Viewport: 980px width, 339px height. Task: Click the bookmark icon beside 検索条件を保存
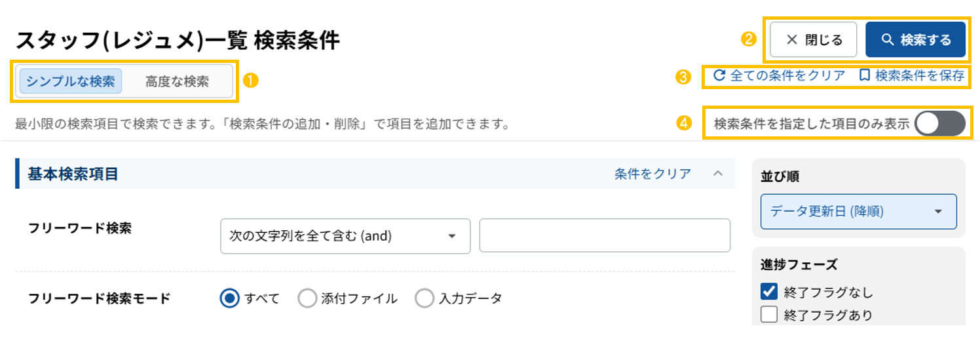tap(865, 75)
